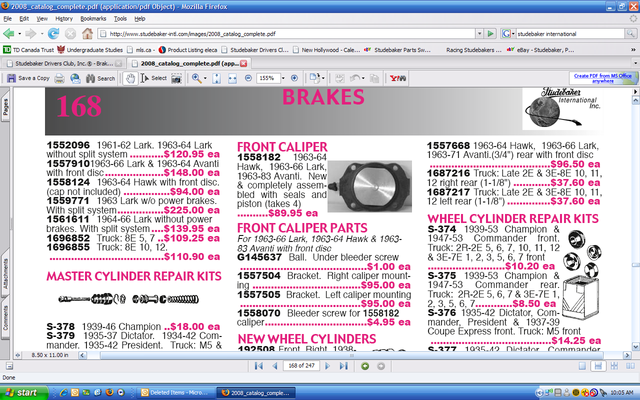Select the Zoom In magnifier tool
The height and width of the screenshot is (400, 640).
(x=196, y=78)
